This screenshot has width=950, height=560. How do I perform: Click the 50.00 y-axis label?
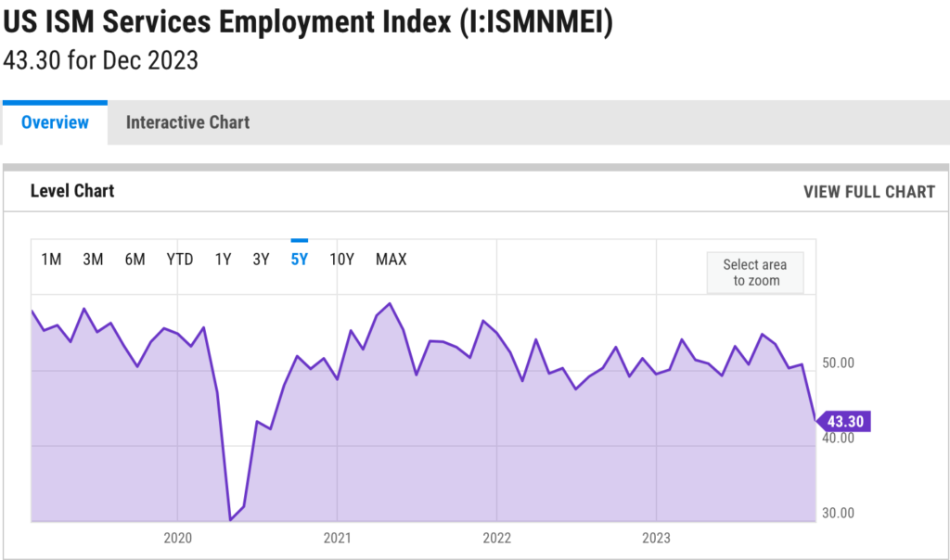click(x=838, y=363)
